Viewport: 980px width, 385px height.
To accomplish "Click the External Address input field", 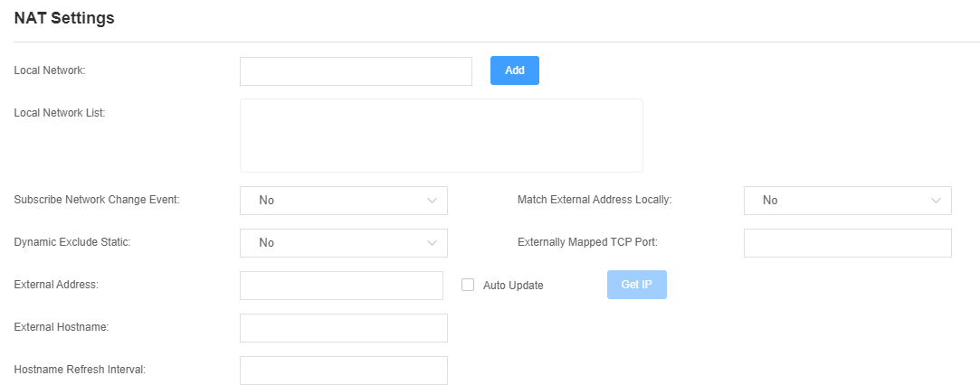I will click(341, 286).
